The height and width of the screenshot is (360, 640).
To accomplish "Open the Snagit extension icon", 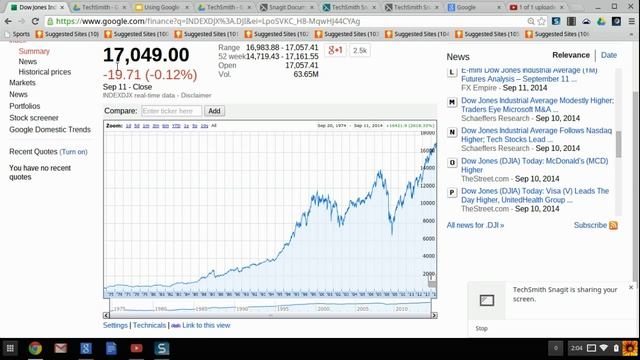I will point(556,21).
